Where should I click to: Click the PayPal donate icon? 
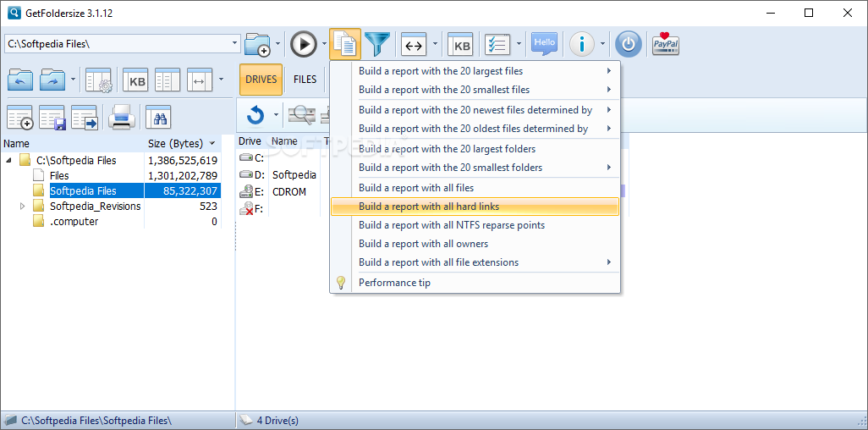[666, 44]
